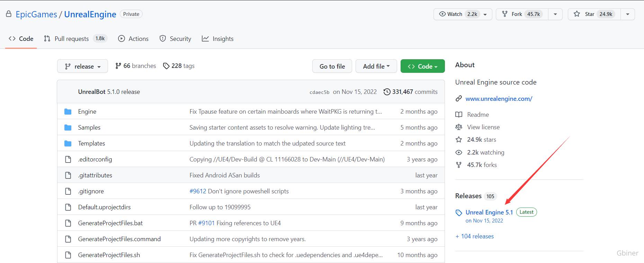Open the www.unrealengine.com link
Image resolution: width=644 pixels, height=263 pixels.
[499, 99]
